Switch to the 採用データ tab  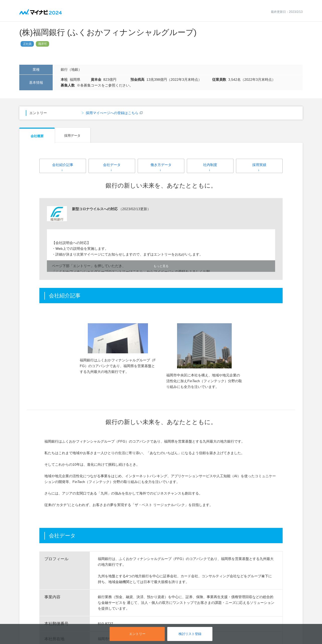[72, 135]
